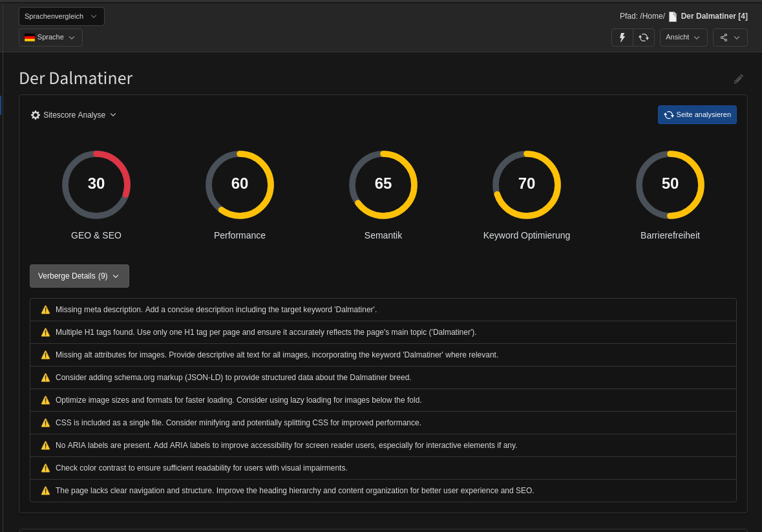Collapse 'Verberge Details (9)' dropdown
Image resolution: width=762 pixels, height=532 pixels.
pos(79,275)
